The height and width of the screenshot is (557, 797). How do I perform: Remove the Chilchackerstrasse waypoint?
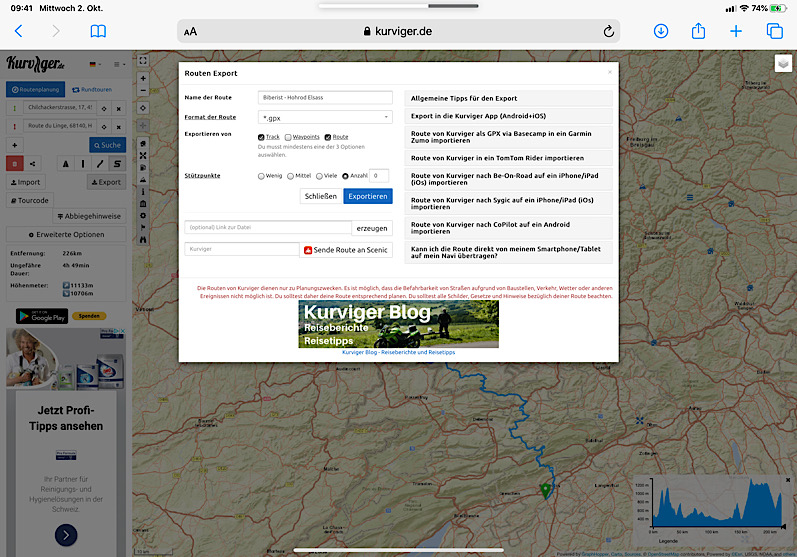tap(118, 108)
